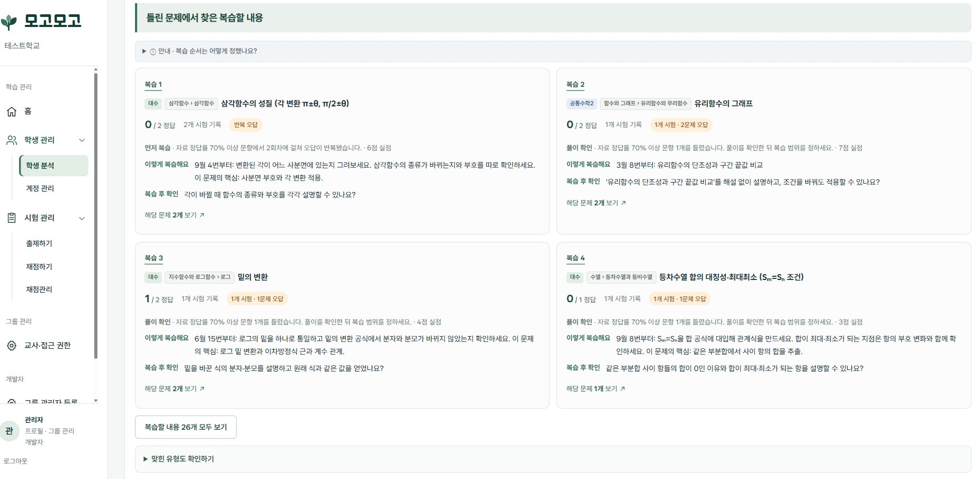Click the people icon for 학생 관리
The height and width of the screenshot is (479, 980).
12,140
